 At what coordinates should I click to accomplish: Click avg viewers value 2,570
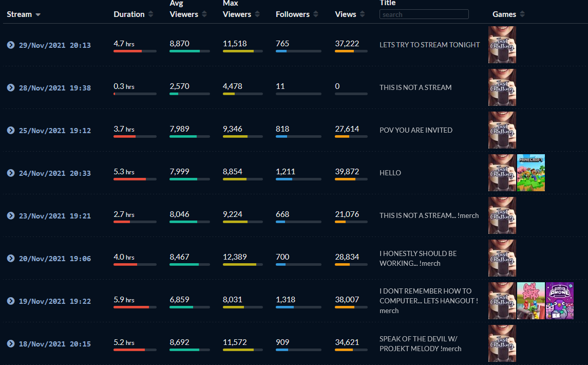179,86
